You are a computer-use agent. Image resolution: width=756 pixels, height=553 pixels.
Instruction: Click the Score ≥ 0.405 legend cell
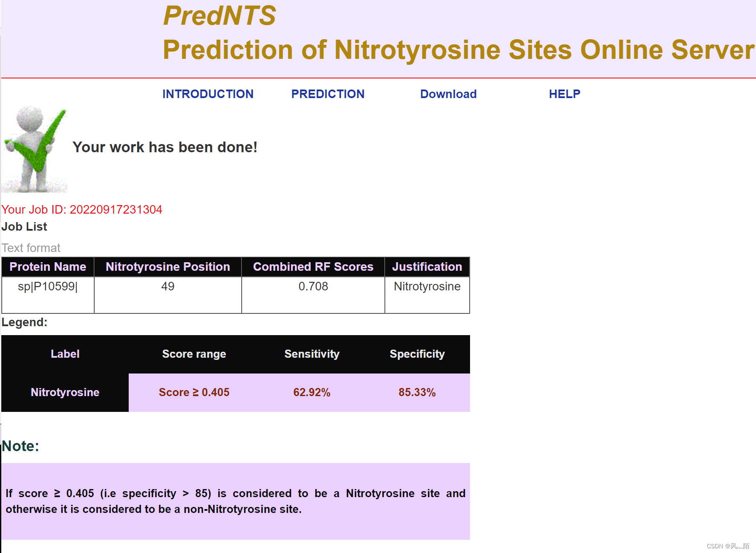point(194,392)
